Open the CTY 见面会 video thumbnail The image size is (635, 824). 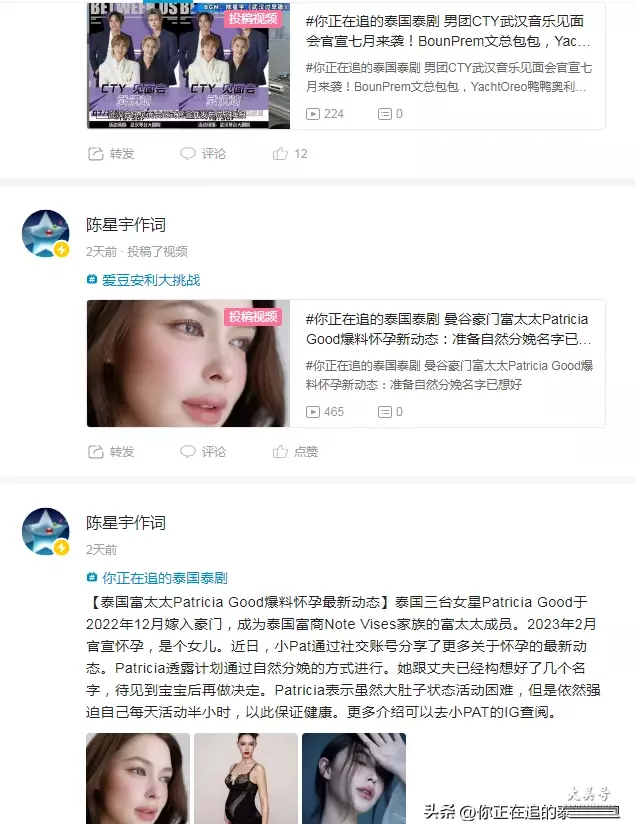pyautogui.click(x=188, y=66)
